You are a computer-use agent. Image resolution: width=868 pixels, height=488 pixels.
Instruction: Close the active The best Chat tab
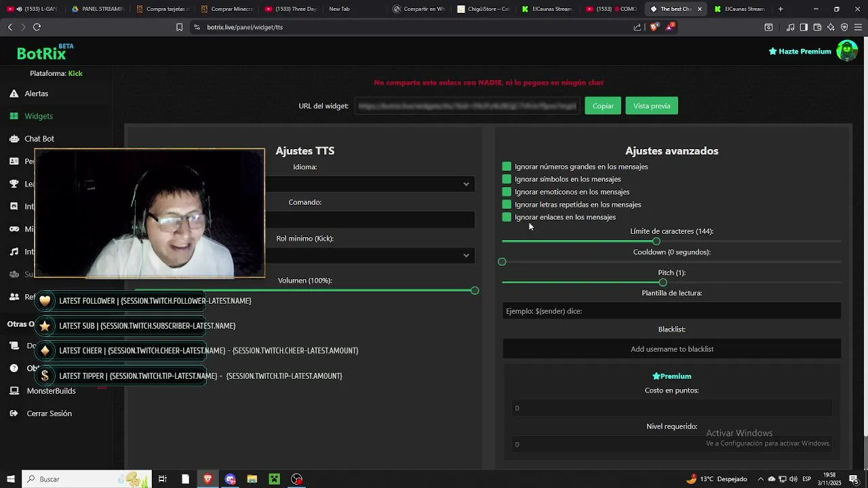coord(700,9)
